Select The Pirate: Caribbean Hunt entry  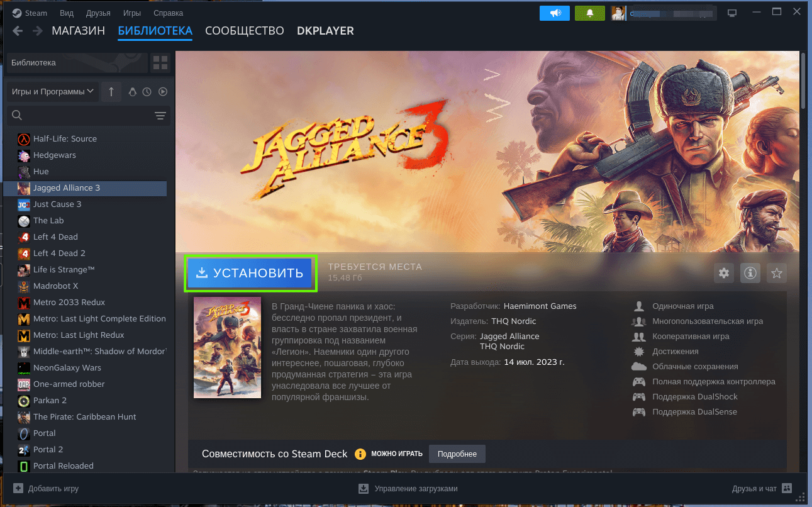[x=85, y=417]
